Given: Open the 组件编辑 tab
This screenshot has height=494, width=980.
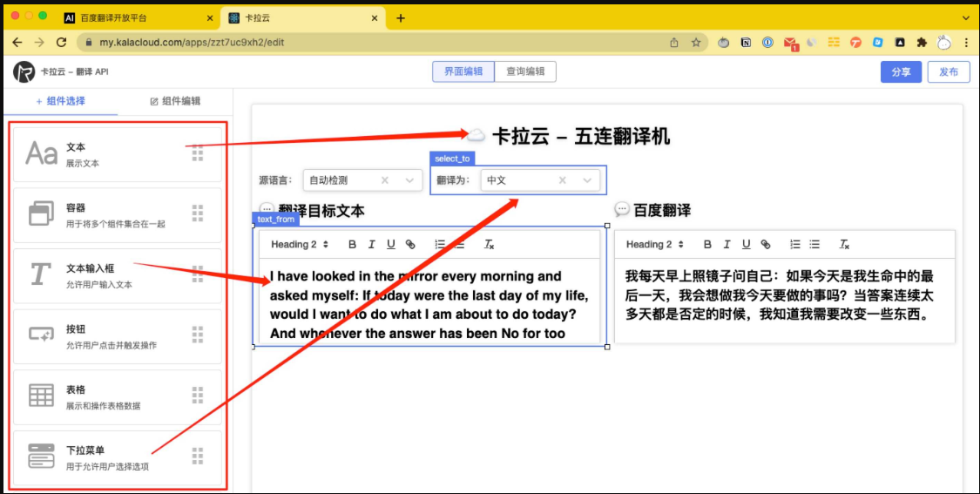Looking at the screenshot, I should (x=175, y=101).
